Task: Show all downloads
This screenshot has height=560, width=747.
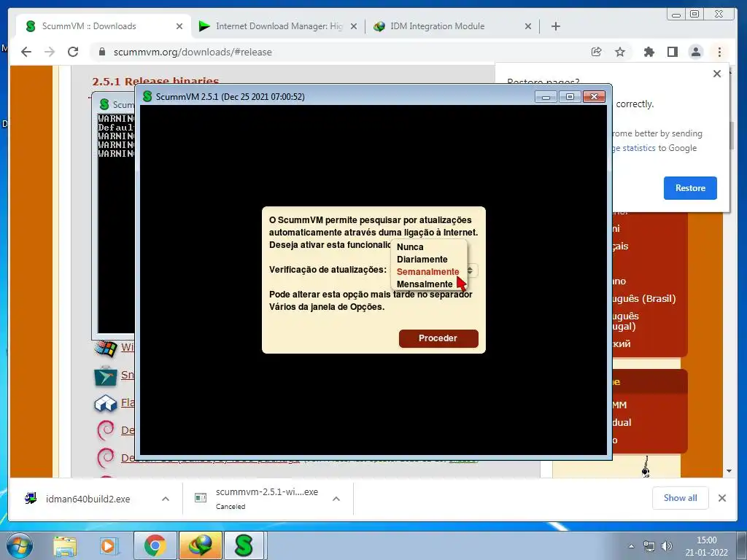Action: point(680,497)
